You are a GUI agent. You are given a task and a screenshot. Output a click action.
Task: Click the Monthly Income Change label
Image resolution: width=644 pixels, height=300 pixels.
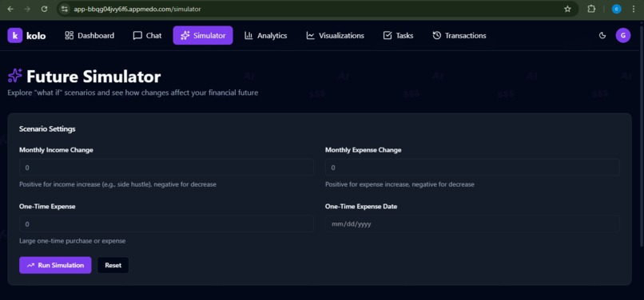(56, 150)
